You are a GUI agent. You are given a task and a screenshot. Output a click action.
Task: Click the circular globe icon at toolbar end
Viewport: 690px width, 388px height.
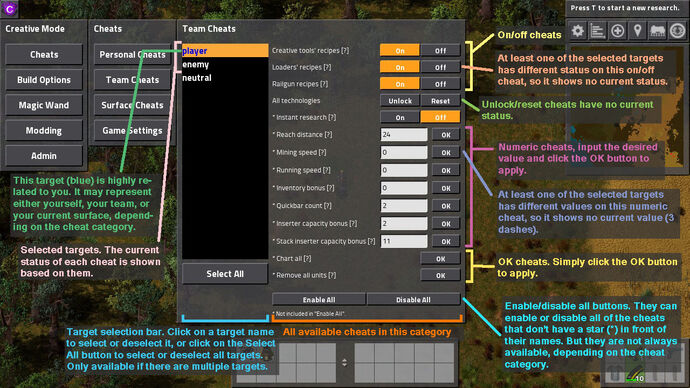click(x=677, y=31)
